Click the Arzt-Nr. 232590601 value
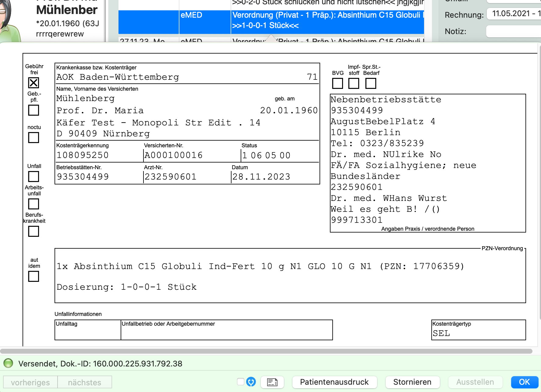541x392 pixels. tap(171, 177)
